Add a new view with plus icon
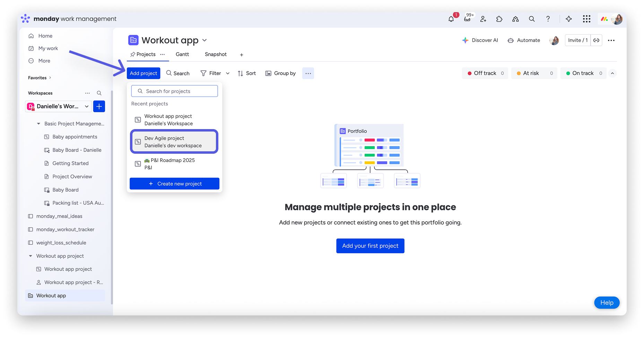The height and width of the screenshot is (338, 644). click(x=242, y=55)
